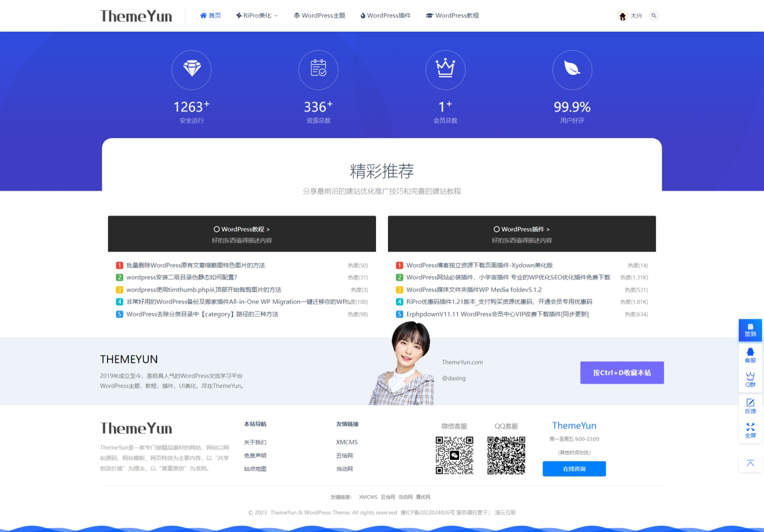Image resolution: width=764 pixels, height=532 pixels.
Task: Toggle 全屏 fullscreen mode icon
Action: coord(750,430)
